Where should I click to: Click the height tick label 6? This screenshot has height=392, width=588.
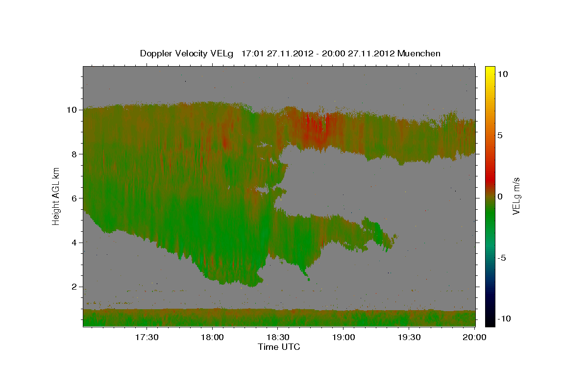pos(74,198)
